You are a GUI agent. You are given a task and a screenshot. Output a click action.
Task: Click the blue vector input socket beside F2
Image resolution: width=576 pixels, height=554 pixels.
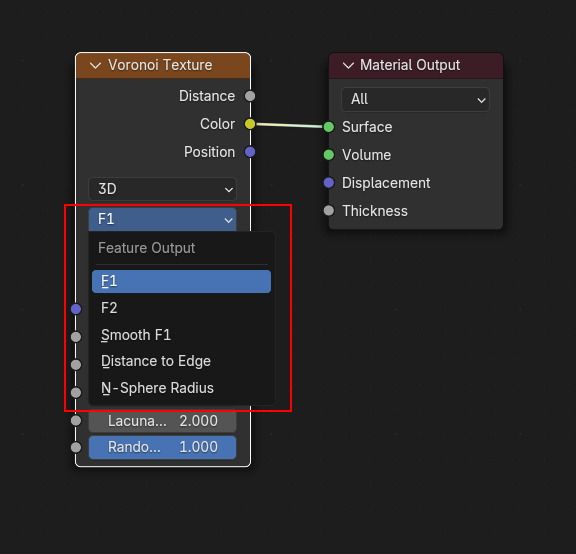(76, 309)
